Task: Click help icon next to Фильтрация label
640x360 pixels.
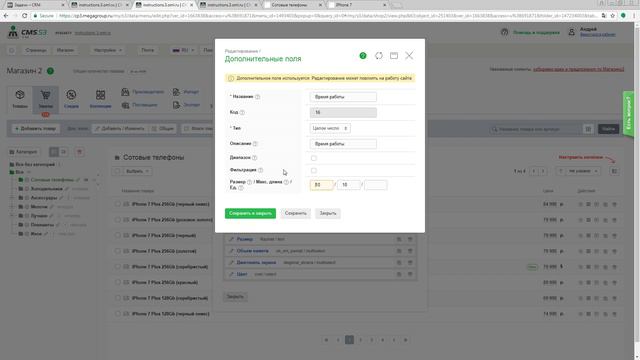Action: 260,170
